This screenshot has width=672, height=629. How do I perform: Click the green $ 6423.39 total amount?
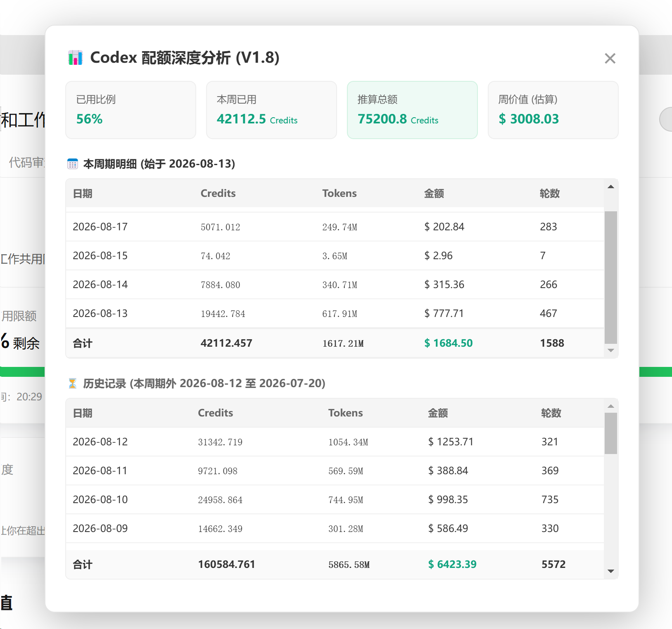pos(452,564)
